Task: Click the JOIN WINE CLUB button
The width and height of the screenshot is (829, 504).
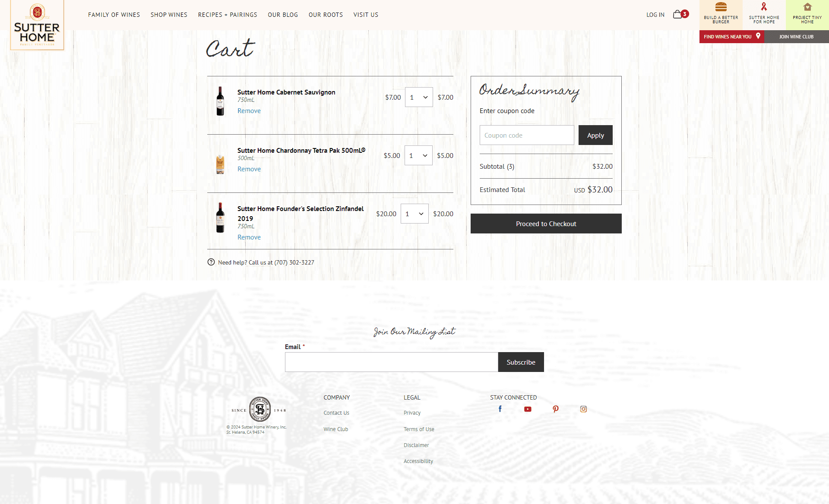Action: click(797, 37)
